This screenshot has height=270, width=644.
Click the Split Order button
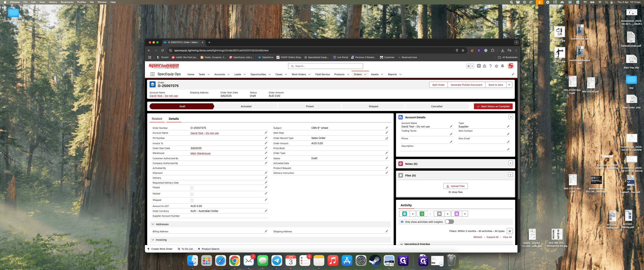(438, 85)
